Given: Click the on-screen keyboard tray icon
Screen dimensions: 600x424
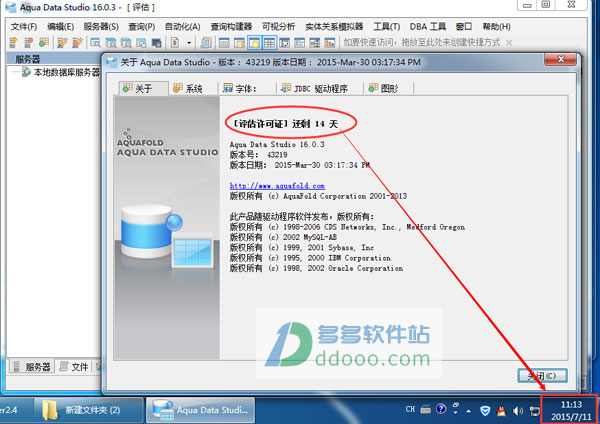Looking at the screenshot, I should click(x=426, y=409).
